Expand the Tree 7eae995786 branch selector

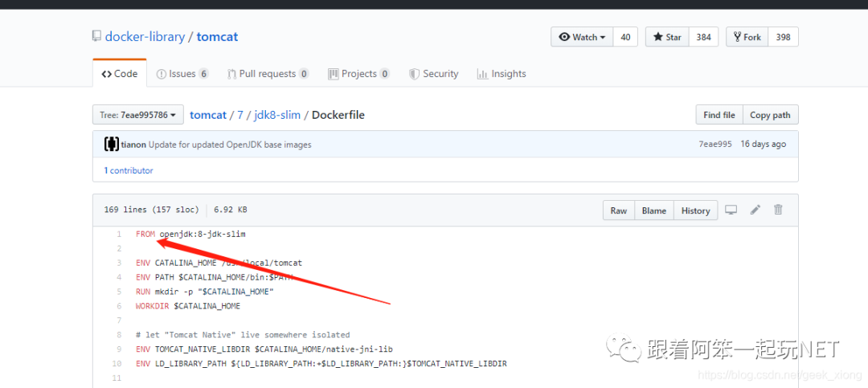pyautogui.click(x=138, y=115)
